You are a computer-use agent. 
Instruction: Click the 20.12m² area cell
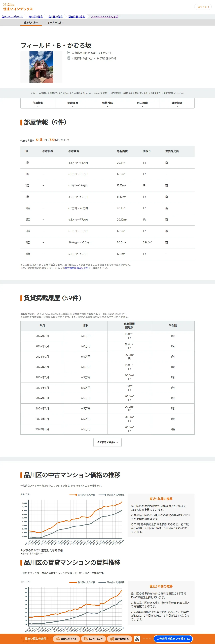(x=122, y=220)
